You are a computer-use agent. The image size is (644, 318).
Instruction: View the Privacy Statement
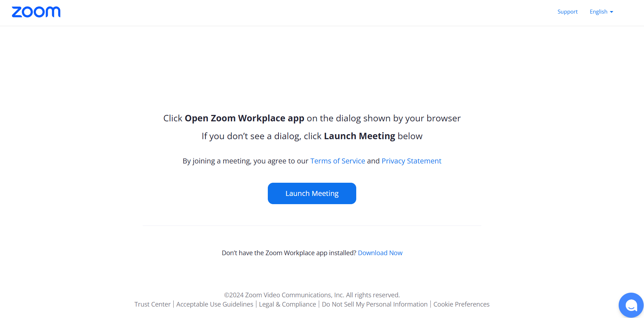coord(411,161)
